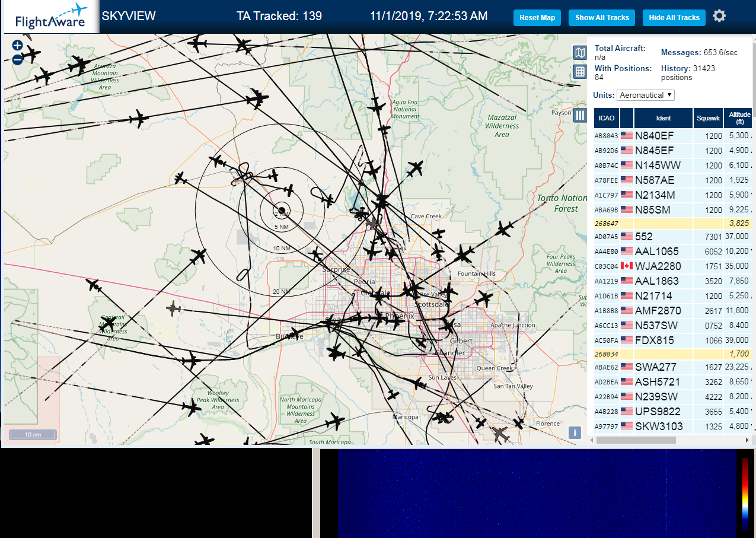The height and width of the screenshot is (538, 756).
Task: Click the table scroll right arrow
Action: coord(747,440)
